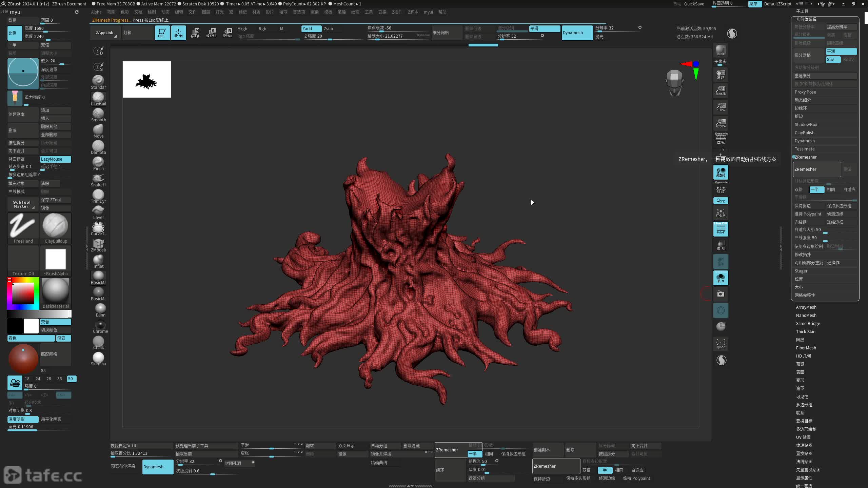Toggle the XYZ rotation mode button
This screenshot has height=488, width=868.
pos(721,201)
